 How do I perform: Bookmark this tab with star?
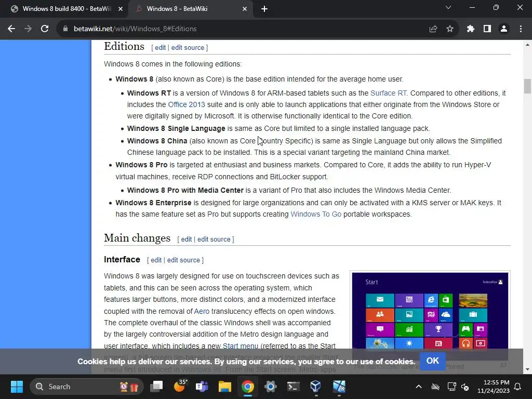[450, 29]
